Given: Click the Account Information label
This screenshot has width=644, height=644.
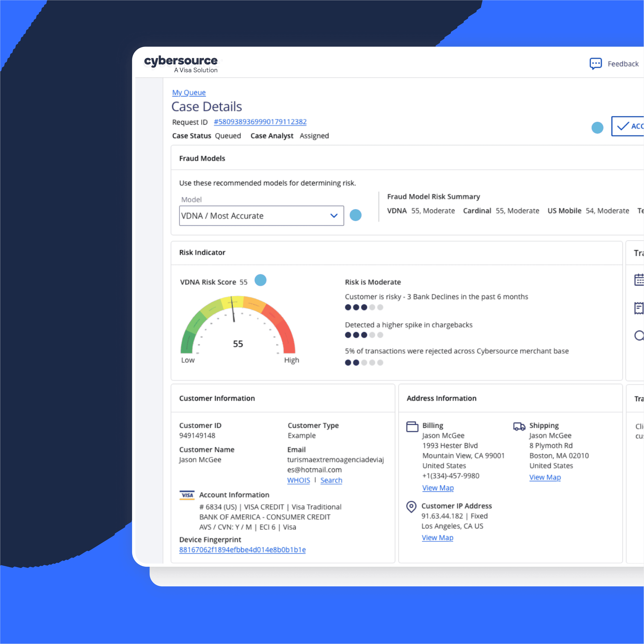Looking at the screenshot, I should click(x=234, y=495).
